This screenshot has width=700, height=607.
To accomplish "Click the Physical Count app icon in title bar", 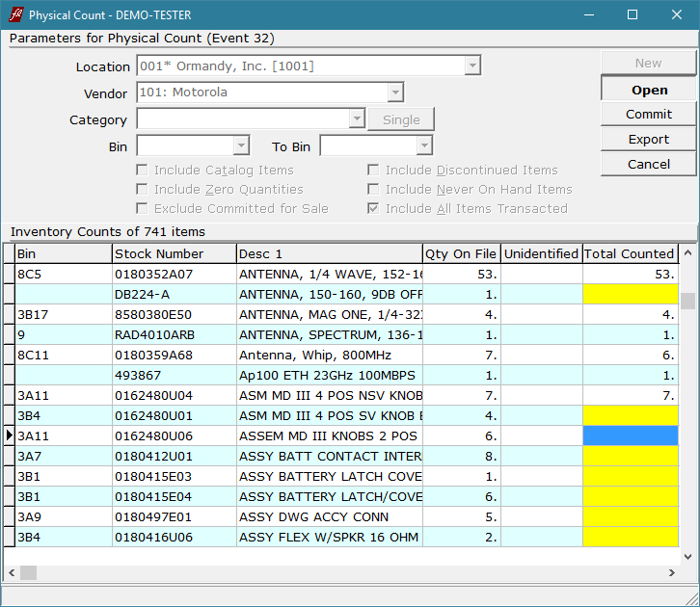I will click(x=15, y=14).
